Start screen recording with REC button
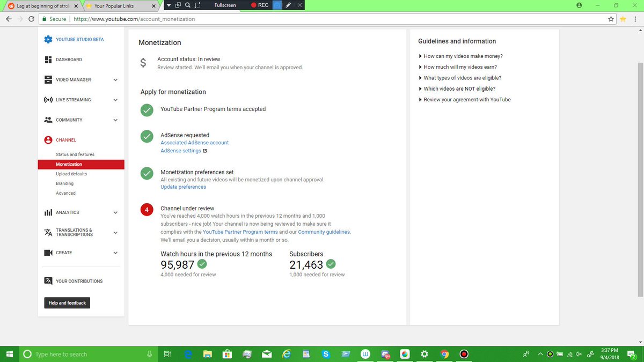The image size is (644, 362). point(260,5)
